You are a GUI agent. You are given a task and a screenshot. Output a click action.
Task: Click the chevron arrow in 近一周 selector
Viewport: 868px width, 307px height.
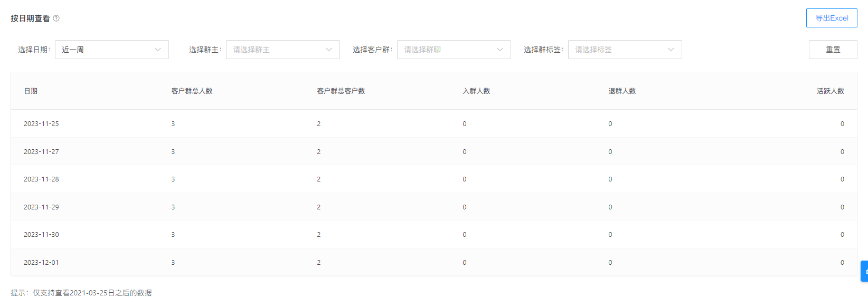[158, 50]
